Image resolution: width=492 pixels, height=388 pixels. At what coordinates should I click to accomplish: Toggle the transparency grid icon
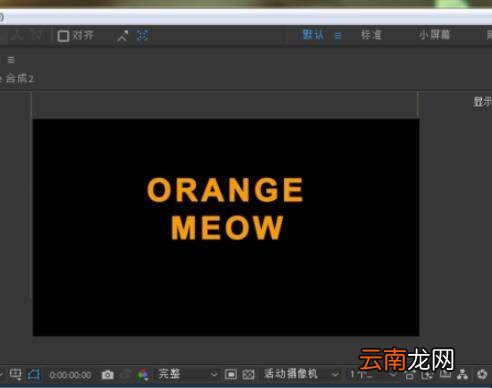click(x=248, y=375)
